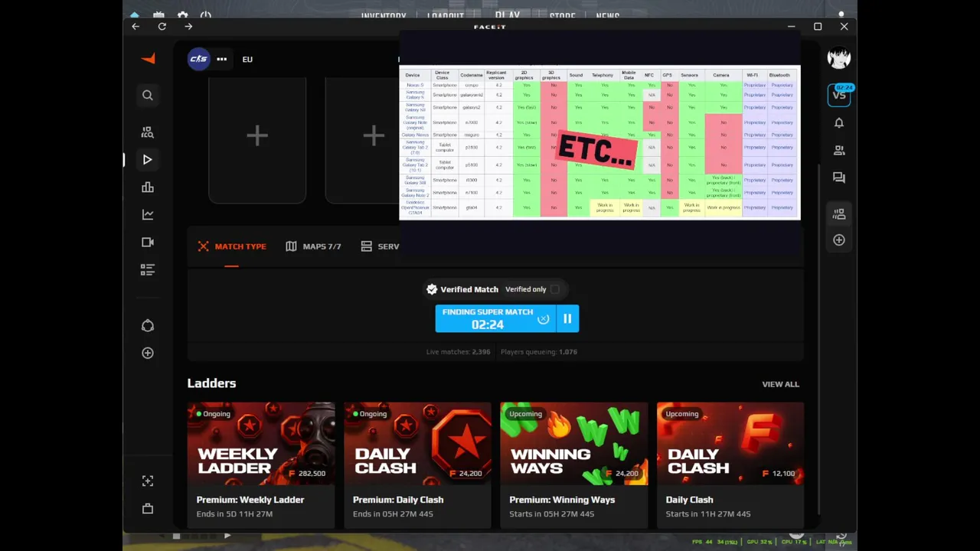Click the game INVENTORY tab behind the window
980x551 pixels.
(384, 16)
